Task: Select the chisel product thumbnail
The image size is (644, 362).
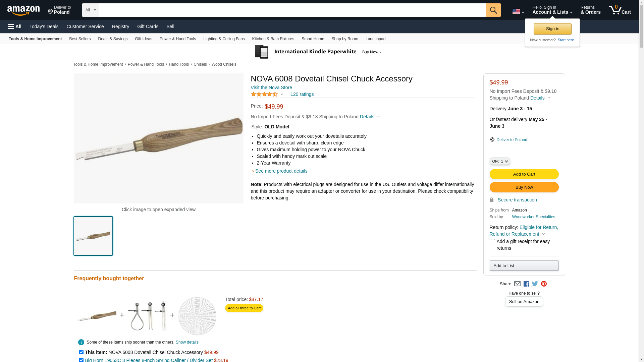Action: (93, 236)
